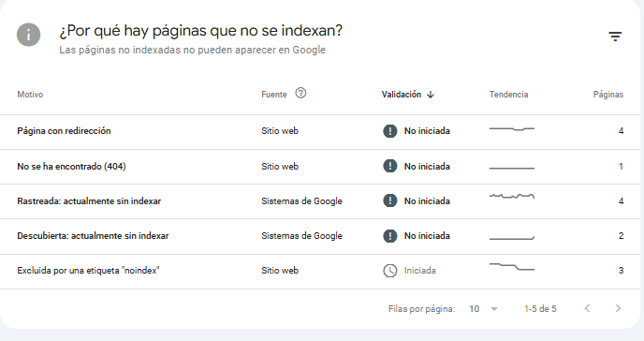This screenshot has height=341, width=644.
Task: Click the subtitle about Las páginas no indexadas
Action: 192,50
